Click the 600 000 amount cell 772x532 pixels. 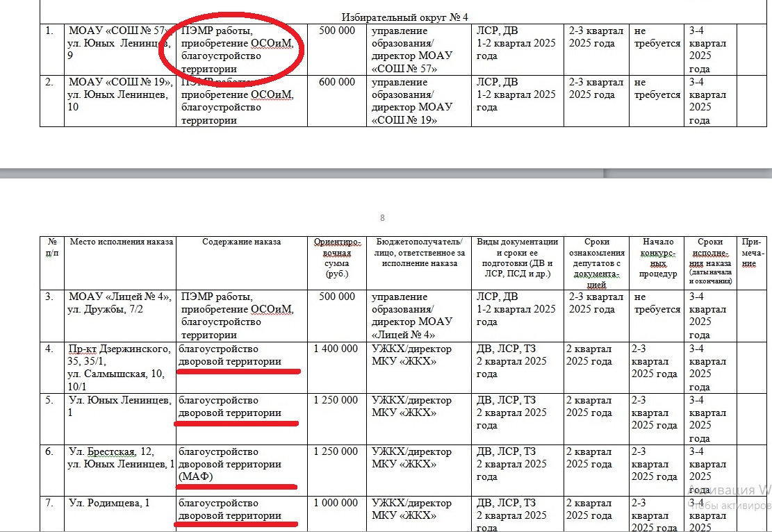(x=336, y=83)
